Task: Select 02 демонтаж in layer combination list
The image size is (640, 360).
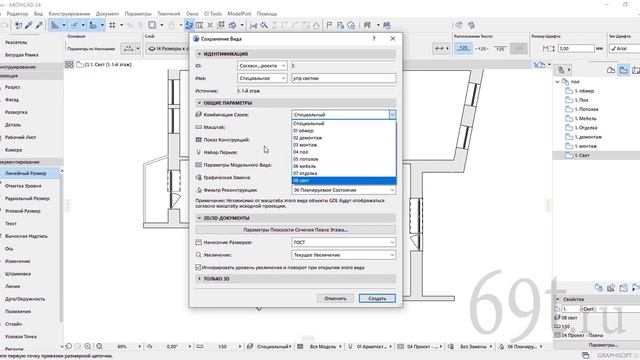Action: tap(344, 138)
